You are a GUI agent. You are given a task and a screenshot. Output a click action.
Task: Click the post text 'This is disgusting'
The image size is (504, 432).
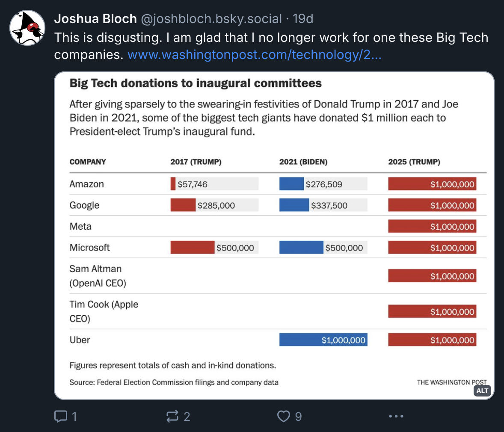coord(108,38)
